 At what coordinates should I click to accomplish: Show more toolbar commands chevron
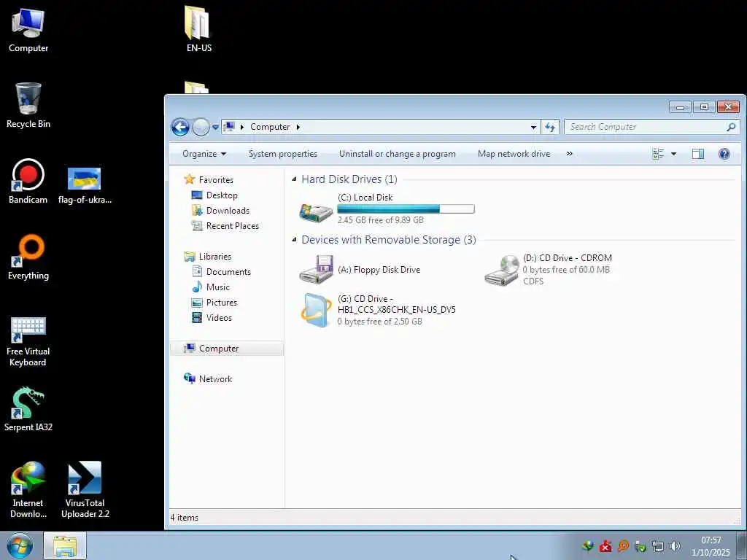click(x=569, y=154)
